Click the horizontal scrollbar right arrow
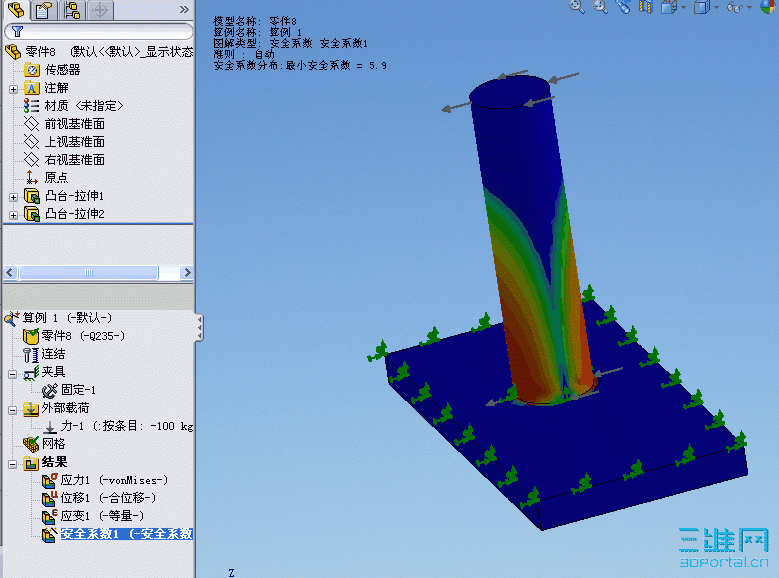Viewport: 779px width, 578px height. click(187, 272)
